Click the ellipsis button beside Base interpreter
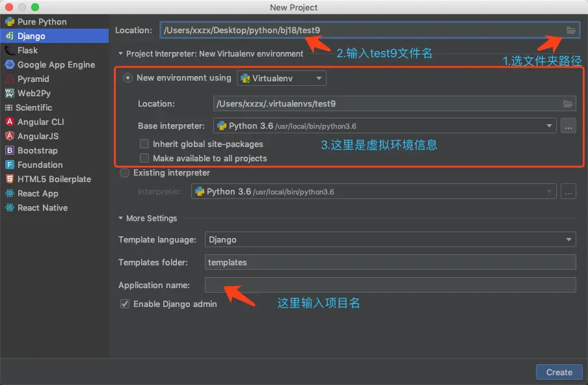 568,126
